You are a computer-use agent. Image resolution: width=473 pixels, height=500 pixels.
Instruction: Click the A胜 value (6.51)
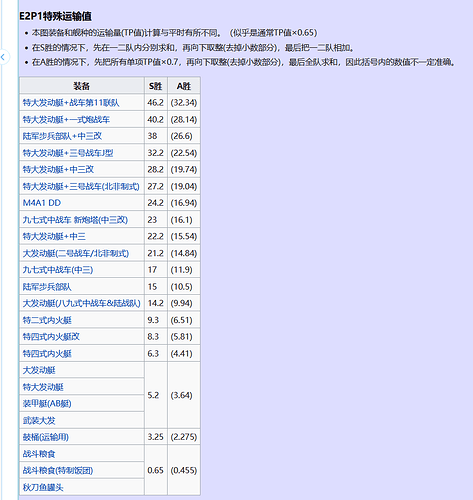[181, 320]
